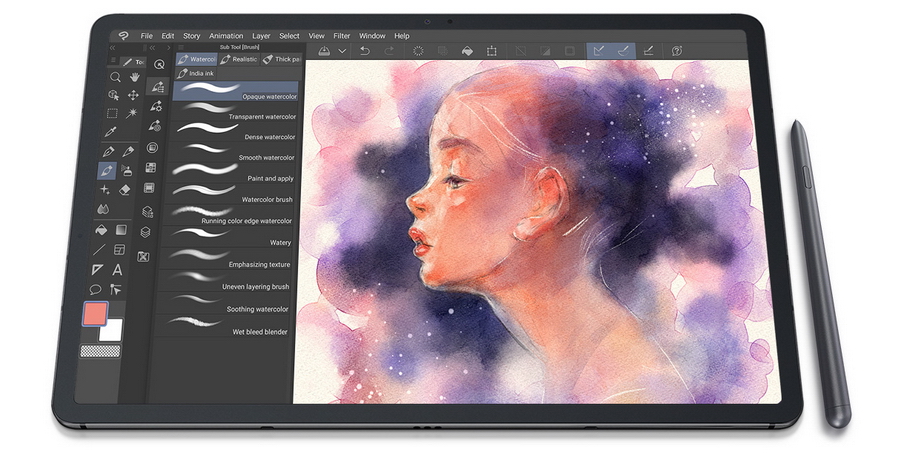Toggle Snap to Special Ruler button
Image resolution: width=900 pixels, height=470 pixels.
tap(624, 50)
